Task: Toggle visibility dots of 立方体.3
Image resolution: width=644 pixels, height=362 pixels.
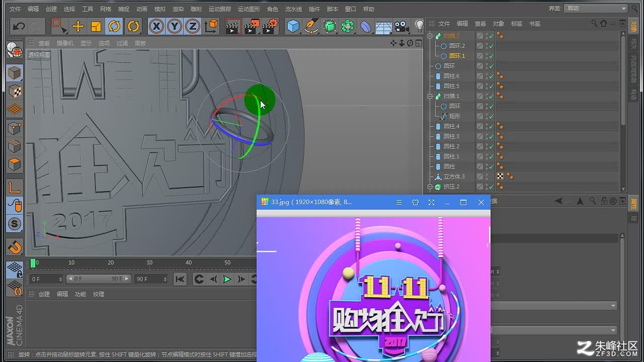Action: [x=487, y=176]
